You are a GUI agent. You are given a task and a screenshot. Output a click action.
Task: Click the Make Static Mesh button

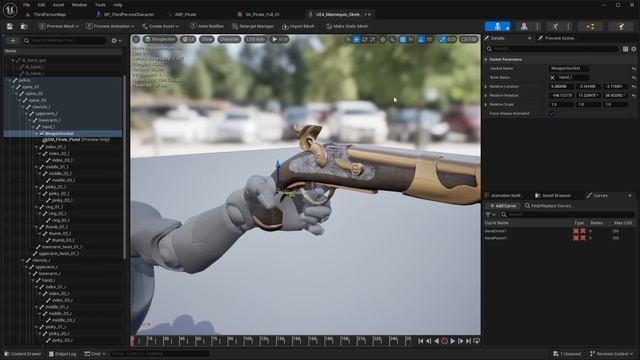347,26
